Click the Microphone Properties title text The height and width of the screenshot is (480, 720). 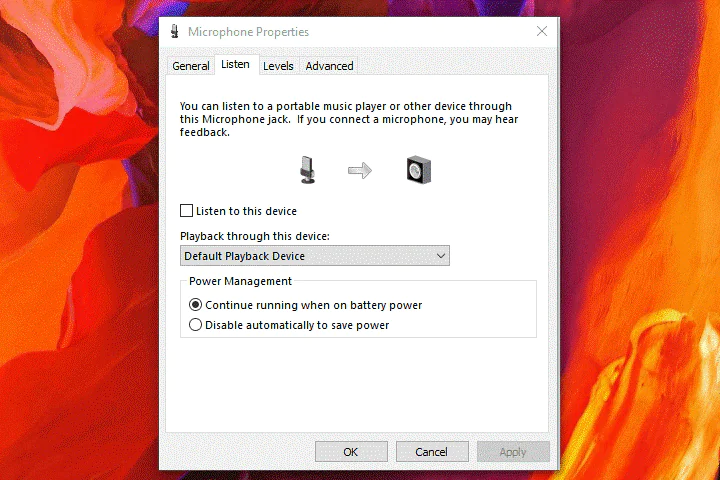[248, 32]
